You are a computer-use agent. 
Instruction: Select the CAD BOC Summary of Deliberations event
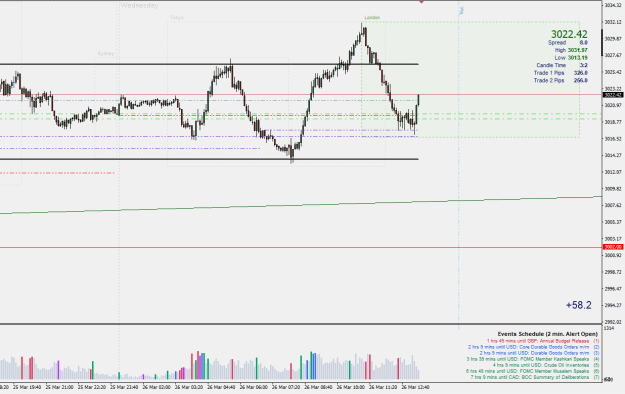[x=535, y=377]
